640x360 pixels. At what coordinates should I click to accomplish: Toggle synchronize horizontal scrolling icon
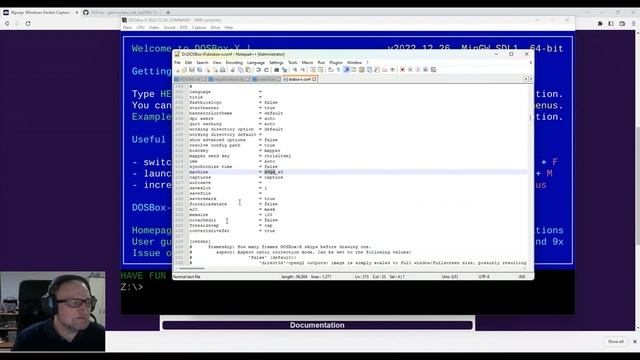(320, 70)
